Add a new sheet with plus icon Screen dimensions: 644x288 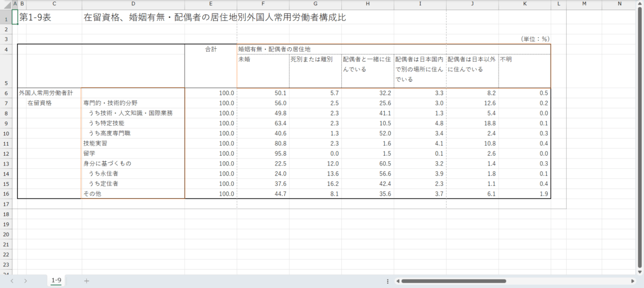[x=86, y=280]
